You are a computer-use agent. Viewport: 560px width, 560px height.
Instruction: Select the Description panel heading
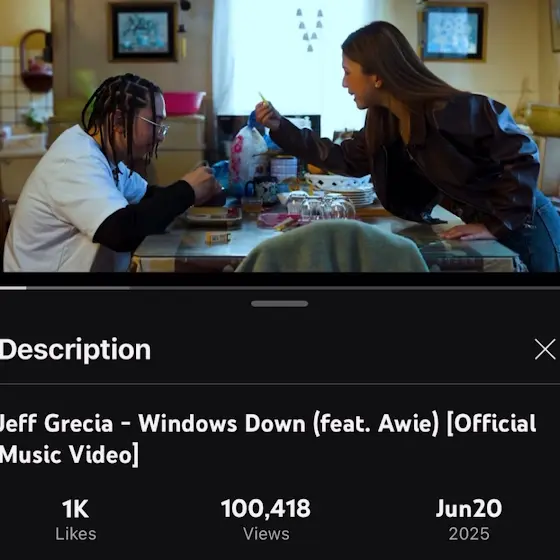(x=75, y=350)
